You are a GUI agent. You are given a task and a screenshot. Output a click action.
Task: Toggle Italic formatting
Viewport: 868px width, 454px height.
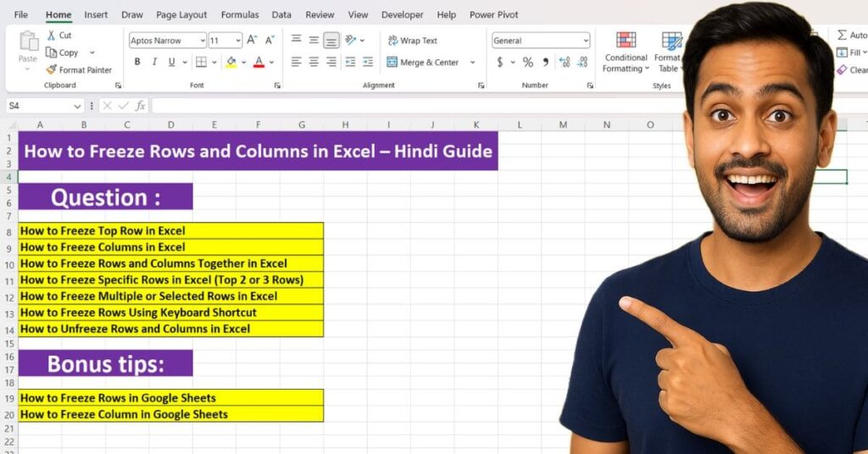pos(154,62)
